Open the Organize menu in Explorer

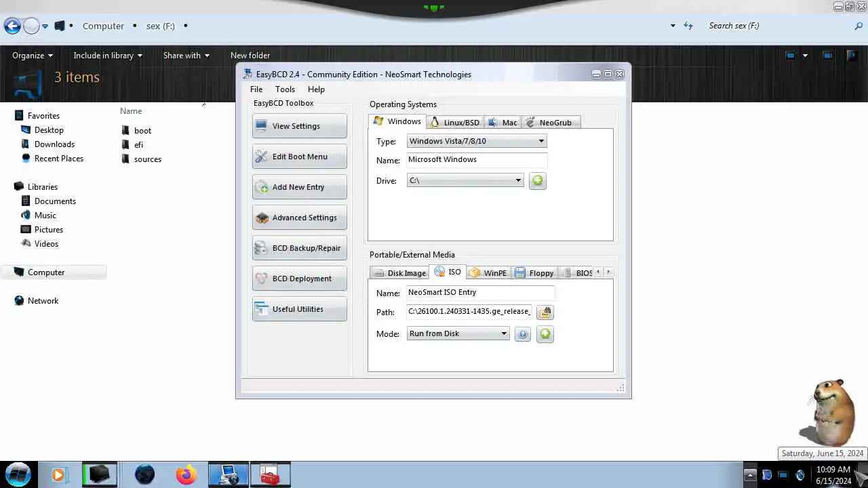33,56
